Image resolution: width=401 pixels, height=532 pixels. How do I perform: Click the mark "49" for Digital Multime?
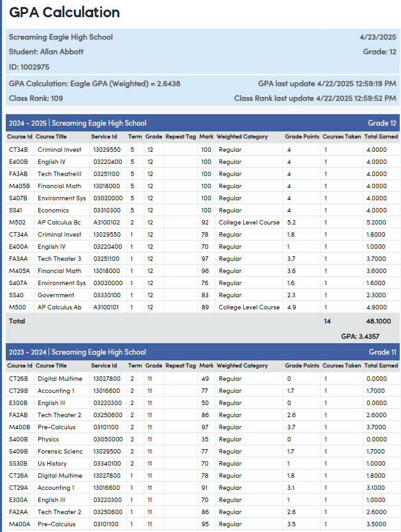tap(205, 379)
